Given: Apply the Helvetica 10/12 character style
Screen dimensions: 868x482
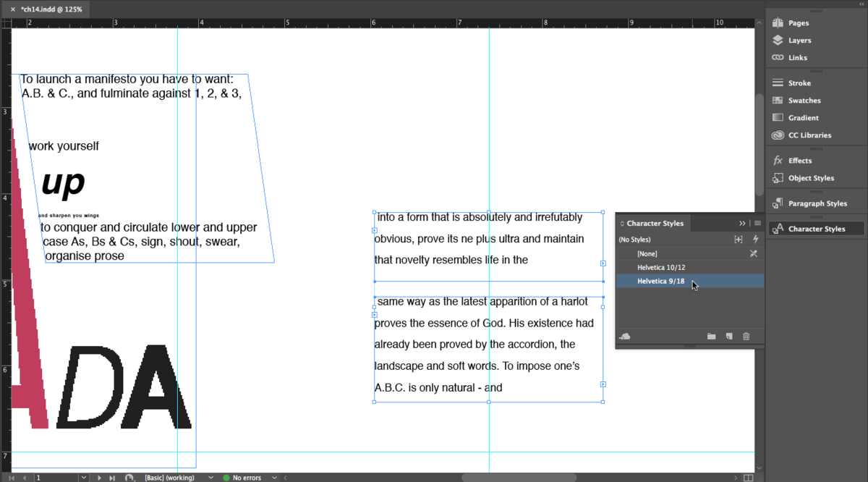Looking at the screenshot, I should tap(661, 268).
